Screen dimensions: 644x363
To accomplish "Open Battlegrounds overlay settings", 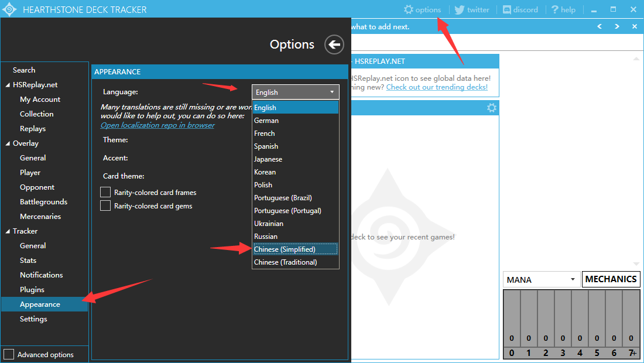I will pyautogui.click(x=43, y=202).
